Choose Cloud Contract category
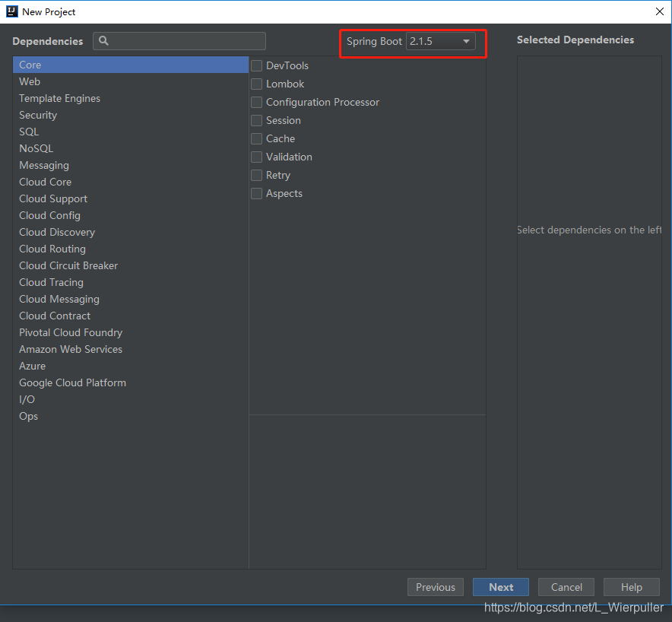672x622 pixels. (x=131, y=316)
